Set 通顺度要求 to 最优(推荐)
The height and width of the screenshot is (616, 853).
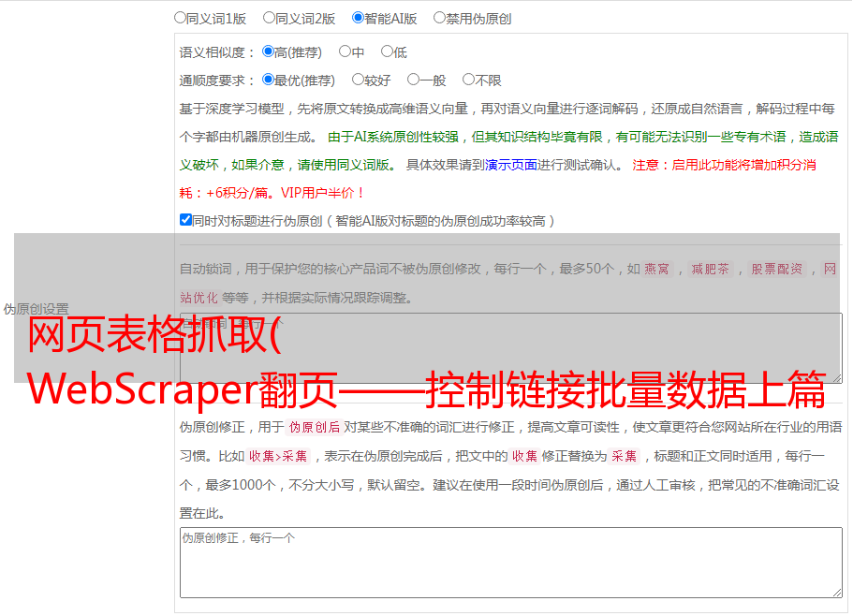268,80
